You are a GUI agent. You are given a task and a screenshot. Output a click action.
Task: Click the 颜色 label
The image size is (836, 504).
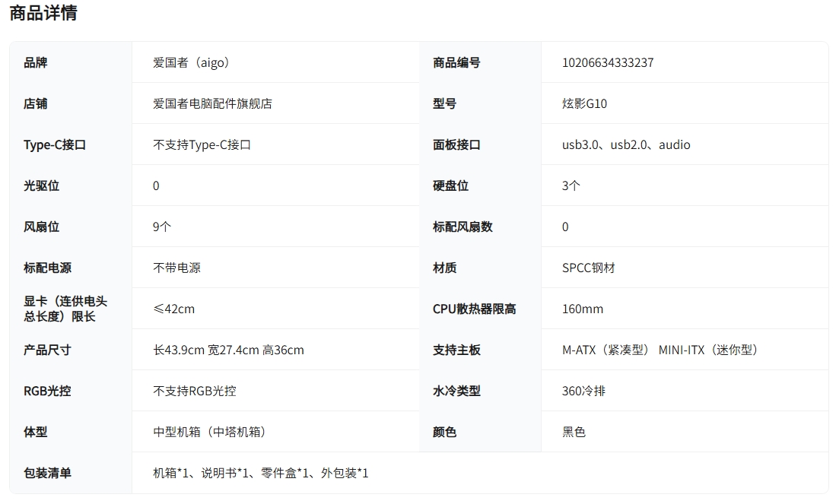click(x=445, y=432)
